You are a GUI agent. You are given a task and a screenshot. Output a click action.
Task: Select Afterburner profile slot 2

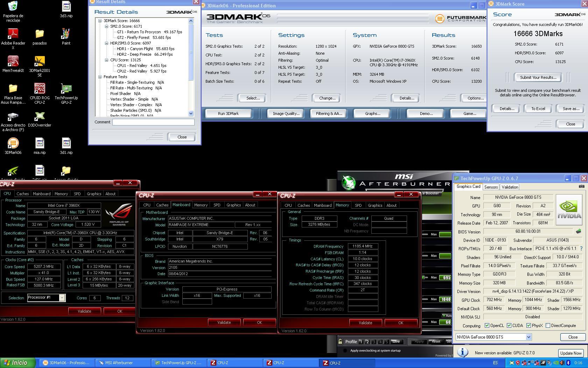point(367,342)
